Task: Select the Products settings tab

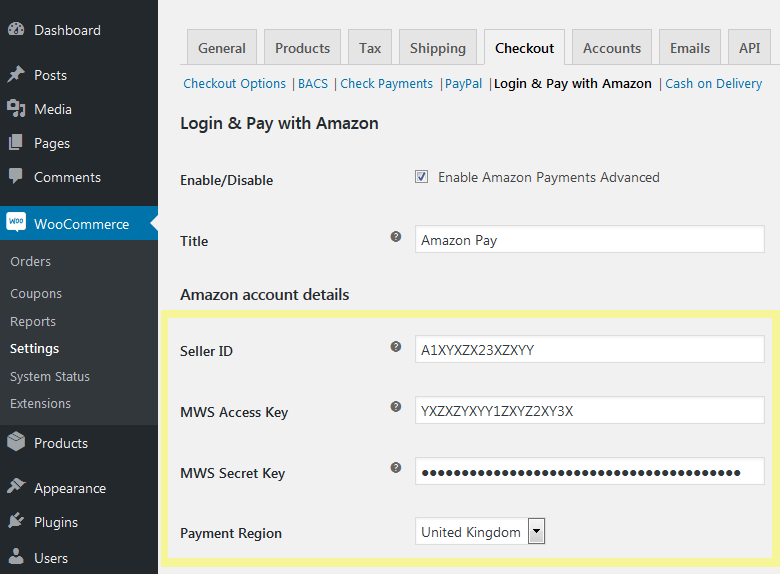Action: 302,48
